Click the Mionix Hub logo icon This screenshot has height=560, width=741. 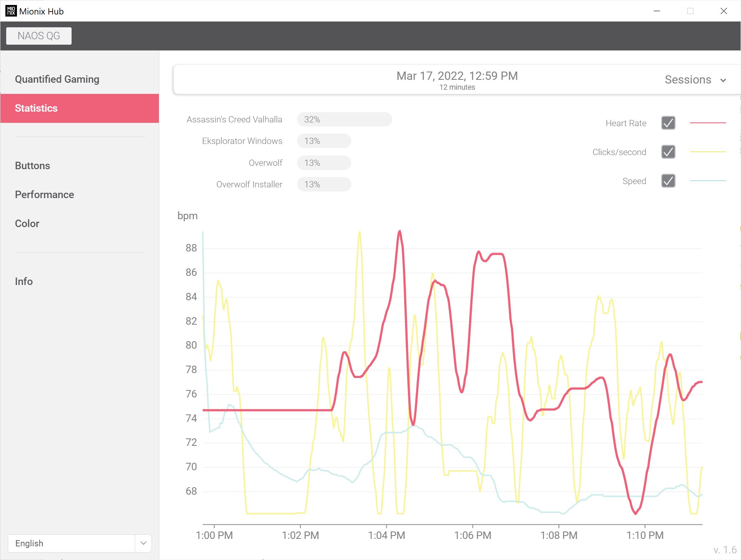pyautogui.click(x=11, y=11)
